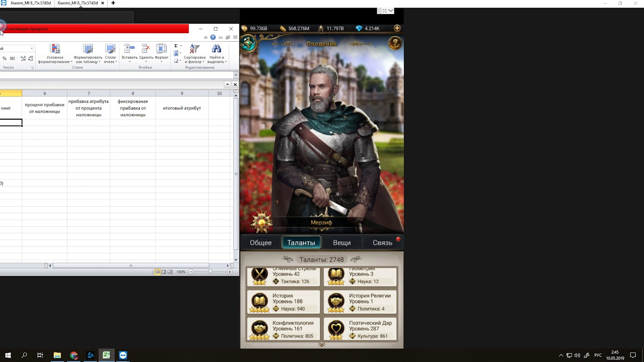Apply the 000 comma number style
The image size is (644, 362).
13,59
